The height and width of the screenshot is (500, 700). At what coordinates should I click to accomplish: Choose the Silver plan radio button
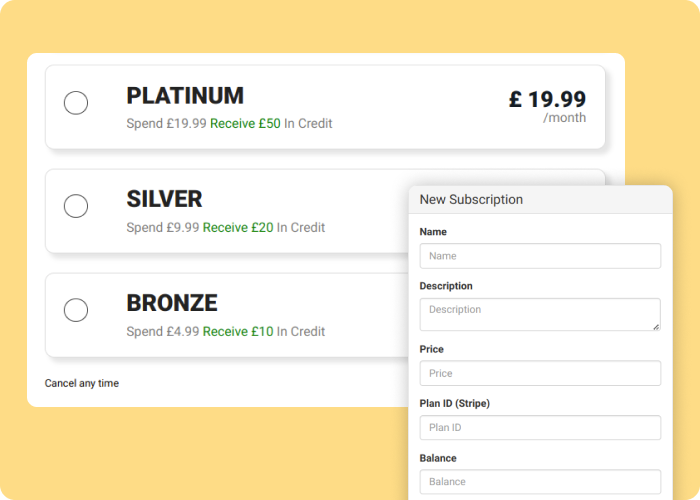76,206
